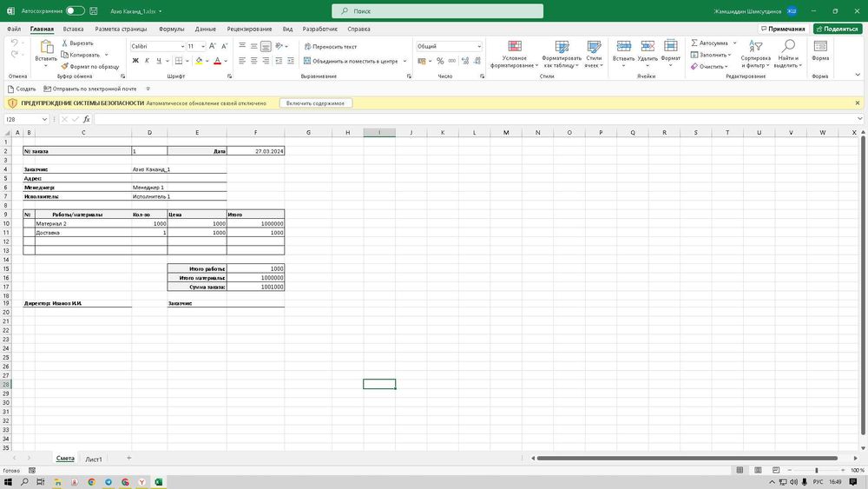
Task: Toggle Bold (Ж) formatting
Action: click(x=135, y=61)
